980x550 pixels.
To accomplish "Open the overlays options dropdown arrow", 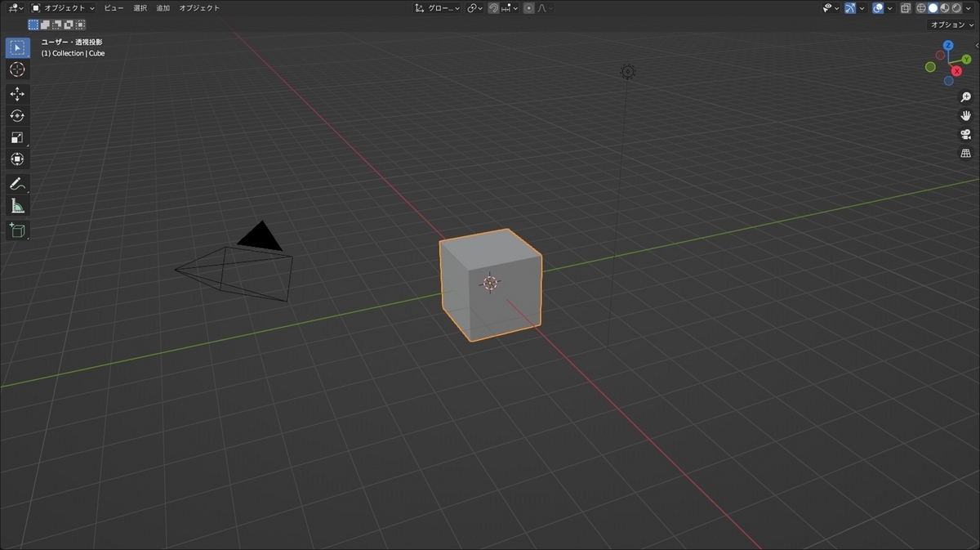I will click(889, 8).
